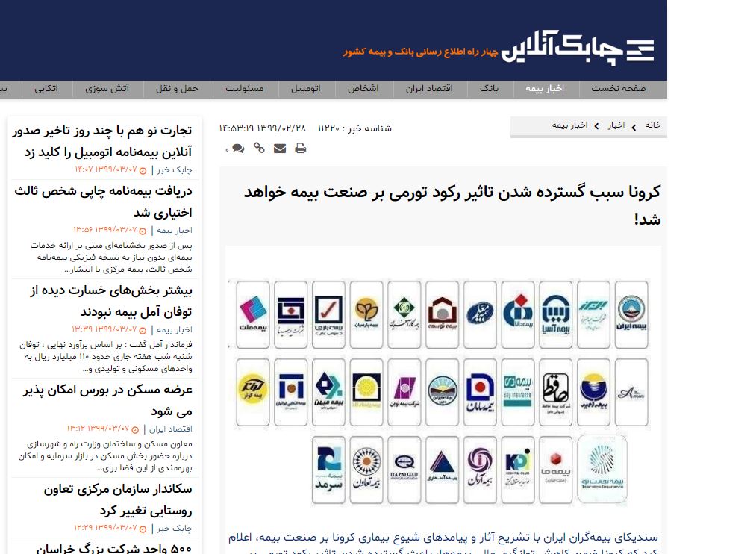
Task: Go to خانه in breadcrumb
Action: pos(653,125)
